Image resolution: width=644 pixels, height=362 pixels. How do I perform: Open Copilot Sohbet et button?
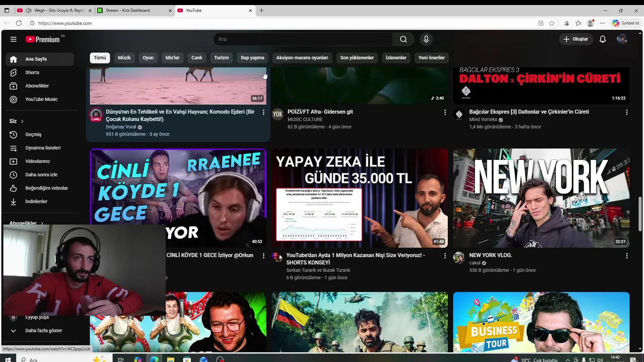(x=625, y=23)
